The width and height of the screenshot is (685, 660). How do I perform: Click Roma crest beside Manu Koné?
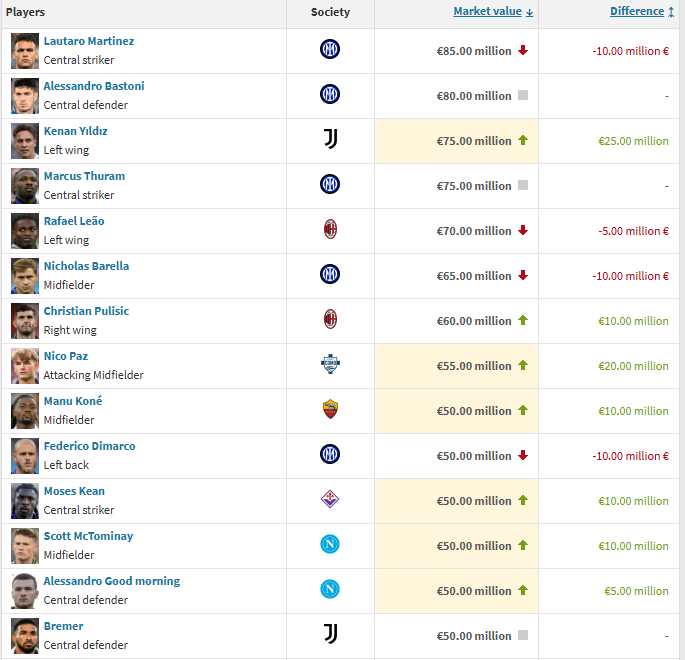tap(330, 410)
